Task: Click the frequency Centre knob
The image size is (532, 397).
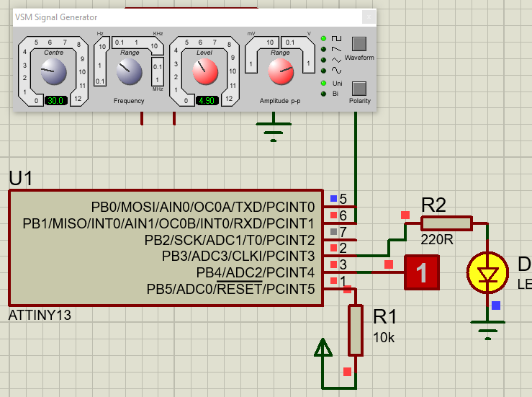Action: click(53, 71)
